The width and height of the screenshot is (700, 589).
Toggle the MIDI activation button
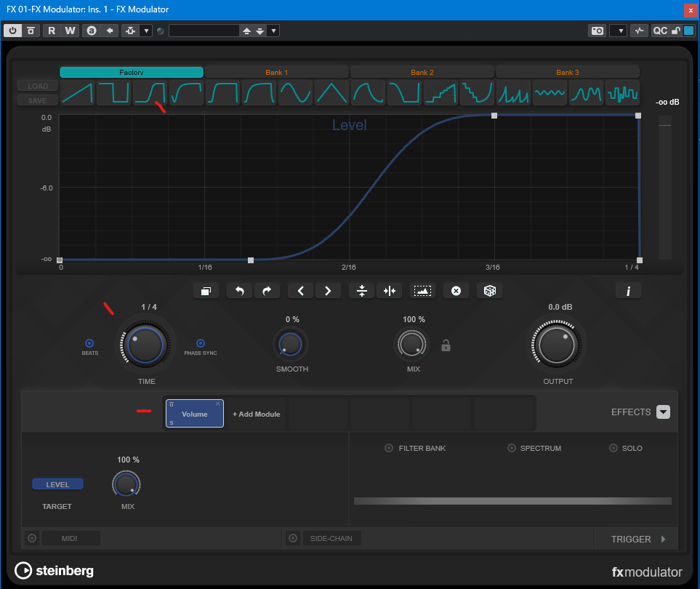pos(32,538)
